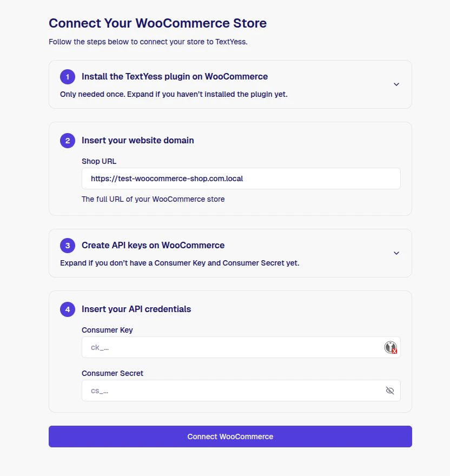Click the chevron on the plugin install card
This screenshot has width=450, height=476.
click(396, 84)
